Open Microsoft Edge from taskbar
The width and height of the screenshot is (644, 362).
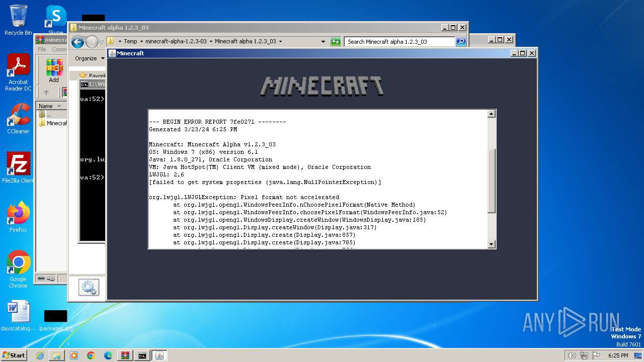(x=108, y=355)
